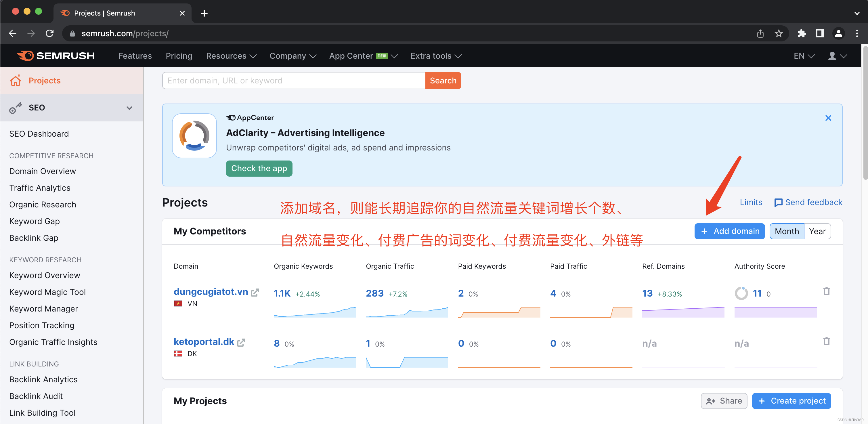The width and height of the screenshot is (868, 424).
Task: Open the Pricing menu item
Action: 179,56
